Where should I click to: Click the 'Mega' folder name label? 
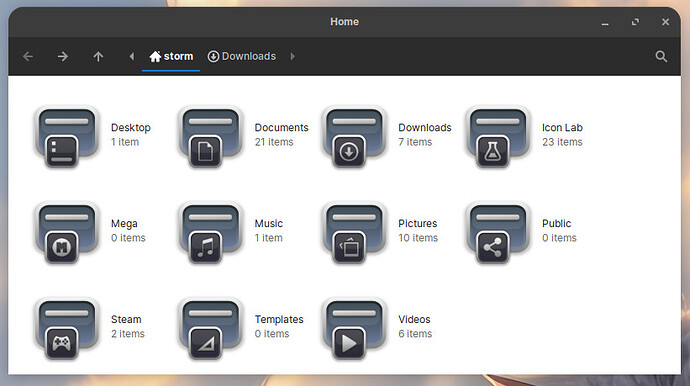pos(124,224)
